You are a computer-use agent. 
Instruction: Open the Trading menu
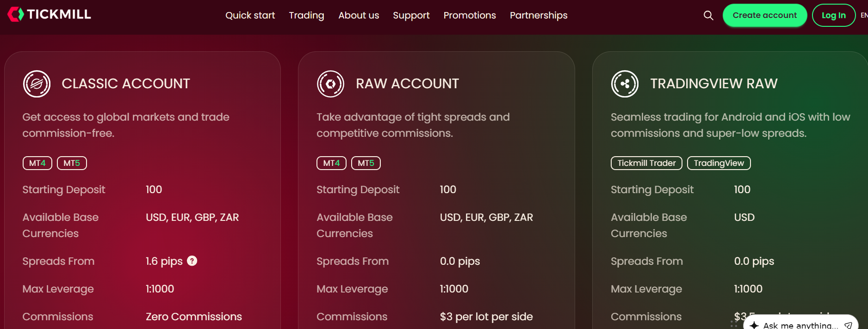tap(306, 15)
